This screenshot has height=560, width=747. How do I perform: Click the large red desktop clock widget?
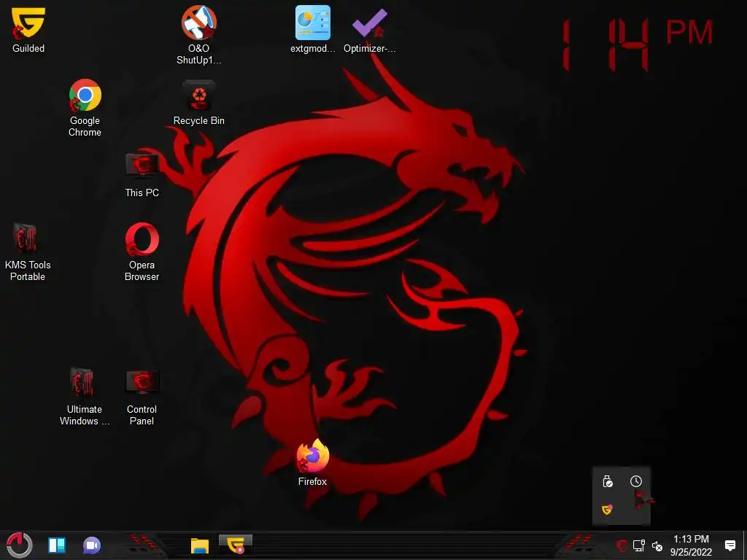(x=638, y=44)
